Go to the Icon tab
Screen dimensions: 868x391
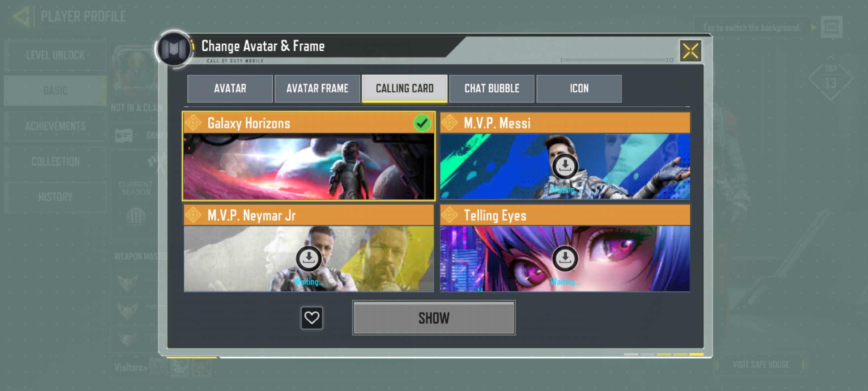pos(579,89)
